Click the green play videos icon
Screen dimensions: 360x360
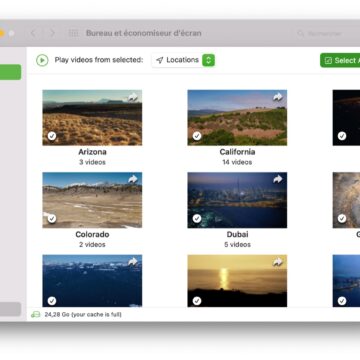[x=42, y=60]
